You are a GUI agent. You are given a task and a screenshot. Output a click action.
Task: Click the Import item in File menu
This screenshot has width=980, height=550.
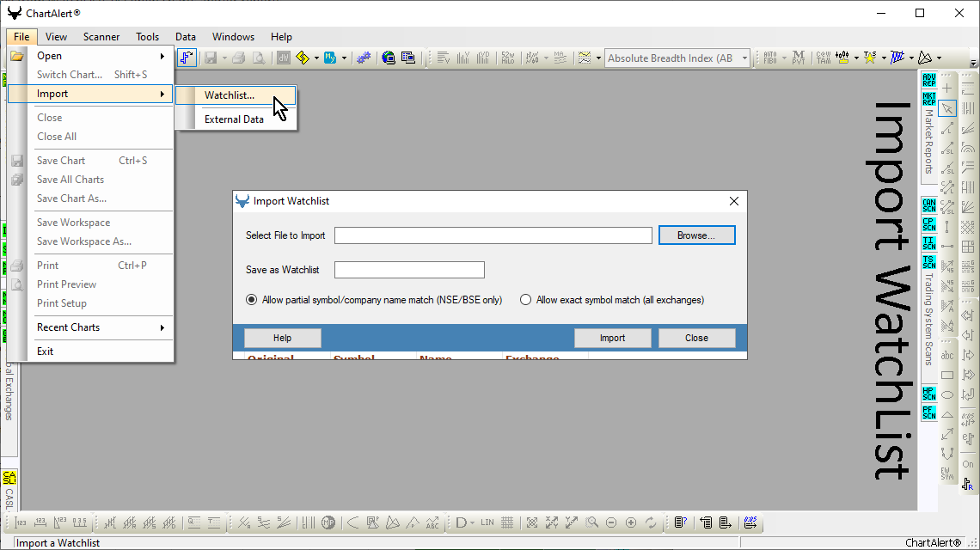[90, 94]
